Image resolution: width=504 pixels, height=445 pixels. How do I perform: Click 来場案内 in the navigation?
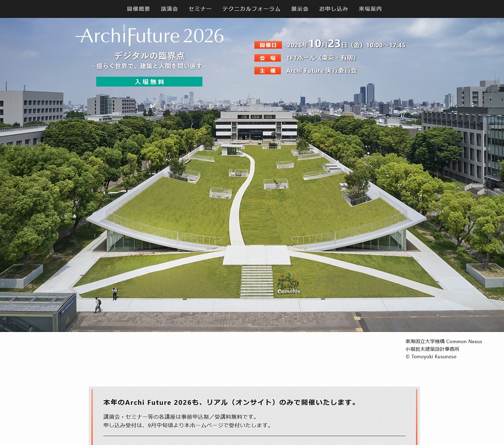(x=370, y=9)
